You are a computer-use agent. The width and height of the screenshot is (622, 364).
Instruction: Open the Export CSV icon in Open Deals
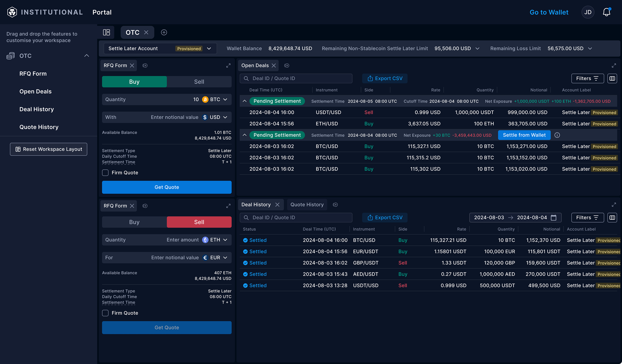(x=370, y=78)
